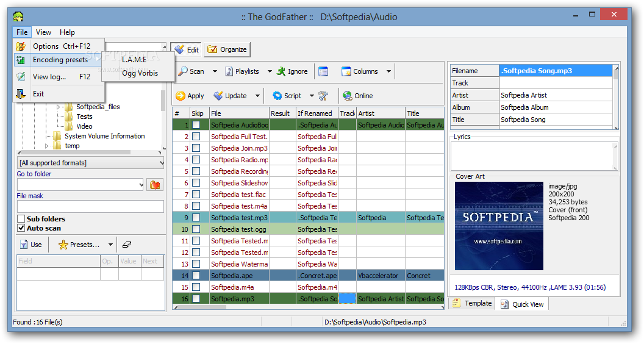Open the Playlists dropdown arrow
644x344 pixels.
[270, 71]
